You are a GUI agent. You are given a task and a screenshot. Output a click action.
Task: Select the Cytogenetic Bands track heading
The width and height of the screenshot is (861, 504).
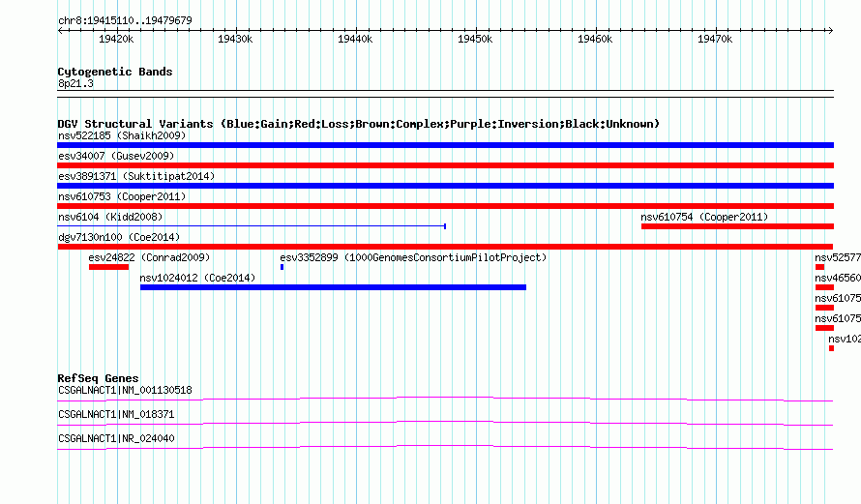115,72
